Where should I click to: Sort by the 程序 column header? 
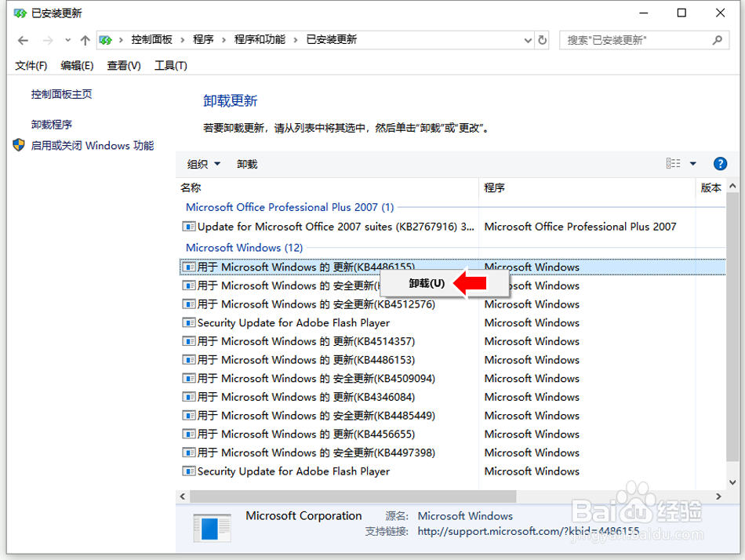pyautogui.click(x=587, y=187)
